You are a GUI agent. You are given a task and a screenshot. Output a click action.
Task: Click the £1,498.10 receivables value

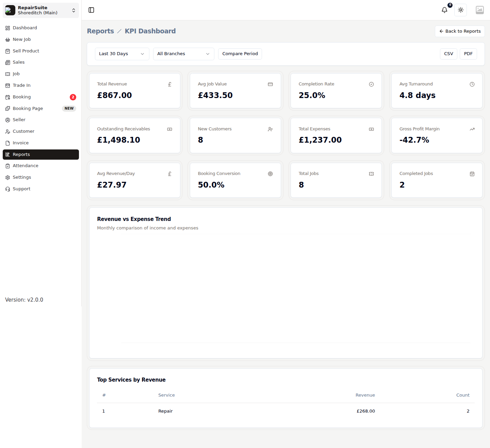(118, 140)
